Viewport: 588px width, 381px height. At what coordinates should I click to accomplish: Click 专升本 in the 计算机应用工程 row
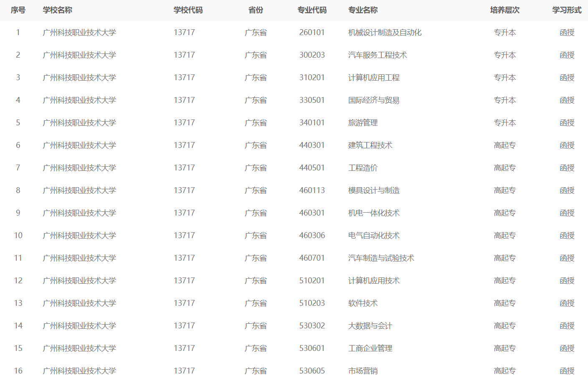click(505, 78)
